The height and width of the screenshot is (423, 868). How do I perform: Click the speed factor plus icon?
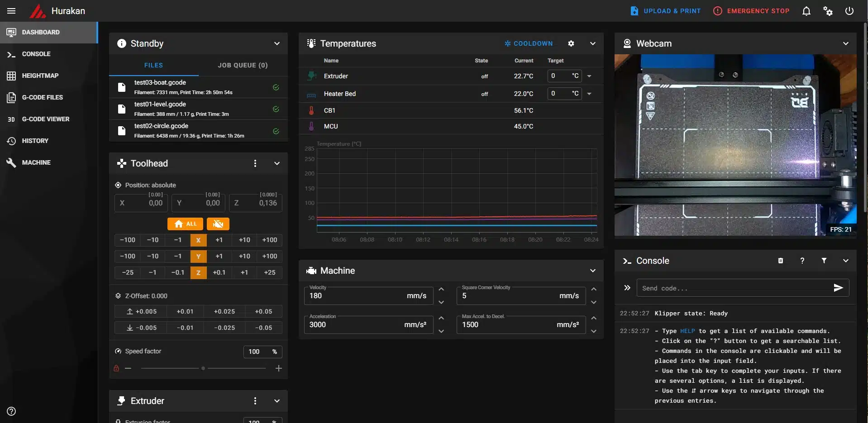coord(279,368)
